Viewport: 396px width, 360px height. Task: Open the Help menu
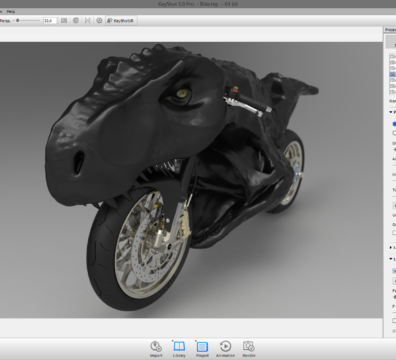click(x=11, y=11)
